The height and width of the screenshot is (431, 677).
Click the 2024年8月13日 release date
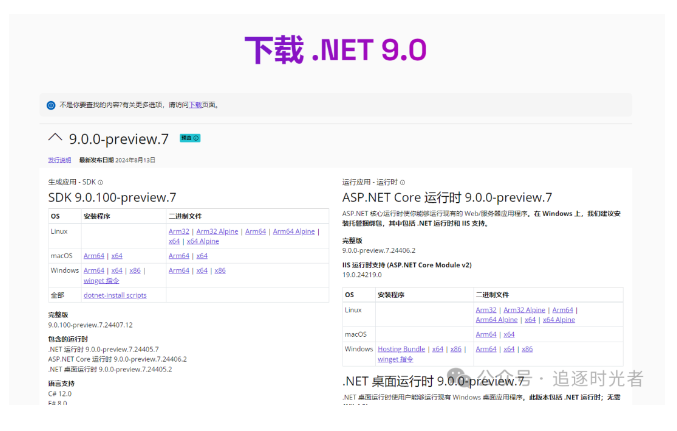pos(135,160)
